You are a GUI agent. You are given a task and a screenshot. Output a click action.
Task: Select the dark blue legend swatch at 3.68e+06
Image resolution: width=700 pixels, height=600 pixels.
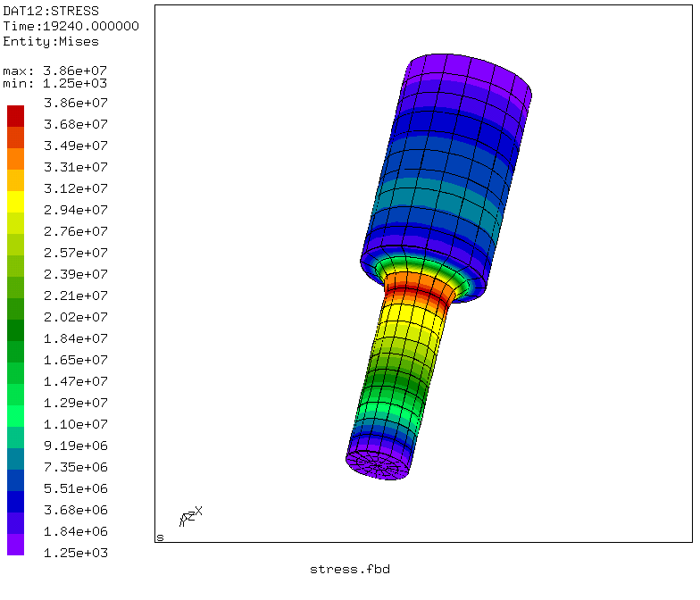[x=16, y=502]
